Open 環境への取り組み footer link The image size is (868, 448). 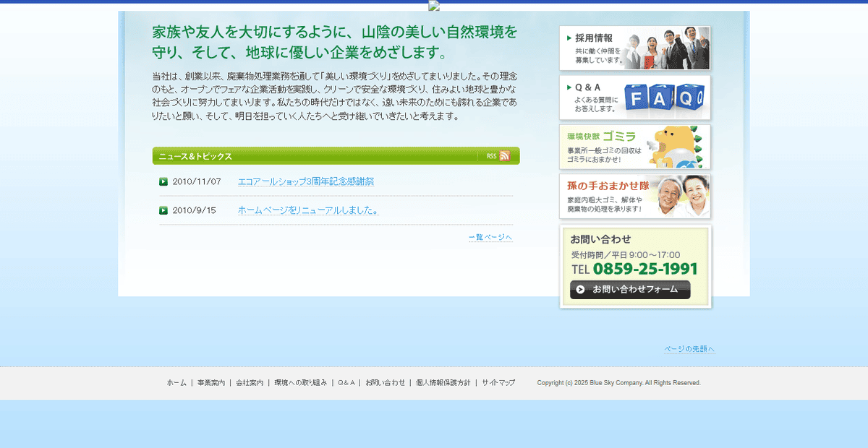[x=299, y=382]
